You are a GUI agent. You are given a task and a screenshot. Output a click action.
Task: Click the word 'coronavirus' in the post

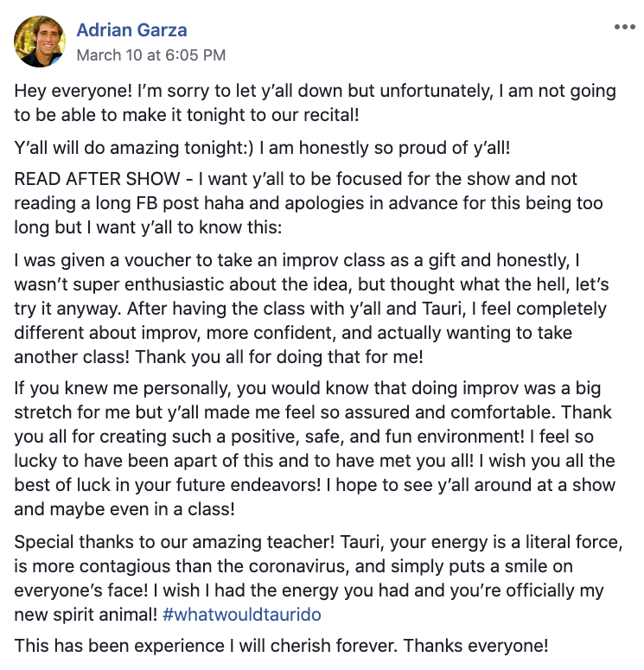point(297,566)
